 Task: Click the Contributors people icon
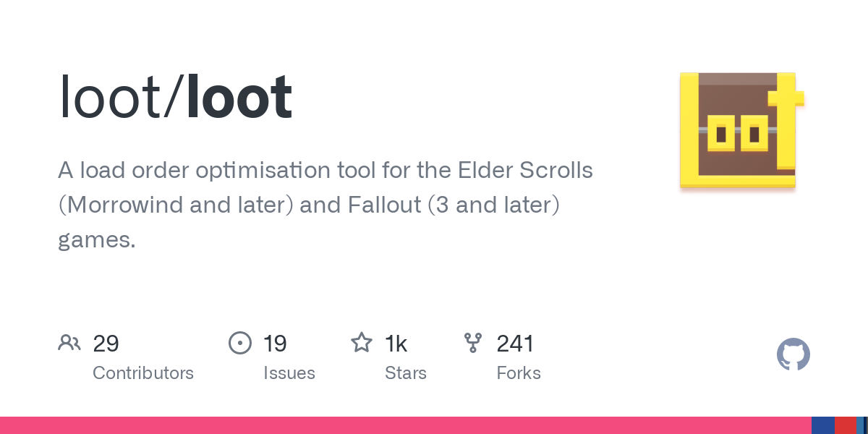click(69, 343)
